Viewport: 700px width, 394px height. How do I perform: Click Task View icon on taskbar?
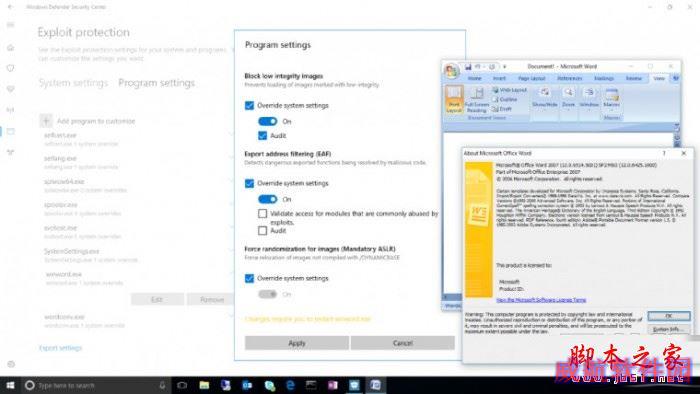[182, 385]
